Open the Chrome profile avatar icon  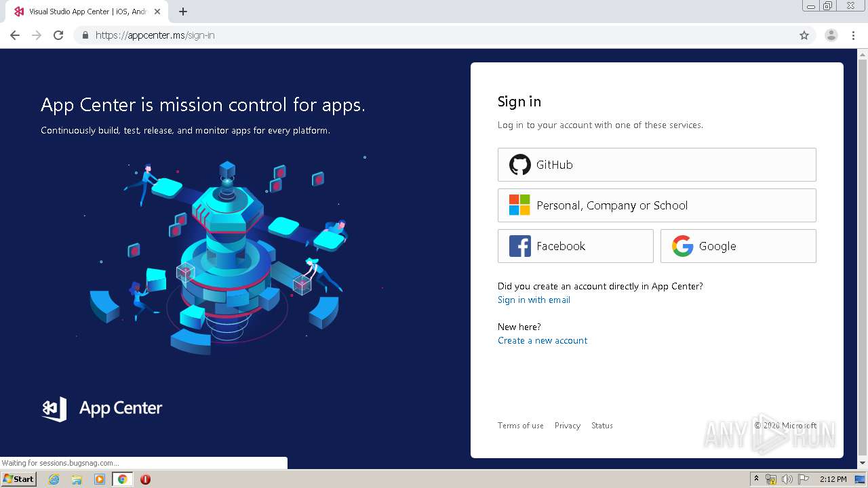[831, 35]
